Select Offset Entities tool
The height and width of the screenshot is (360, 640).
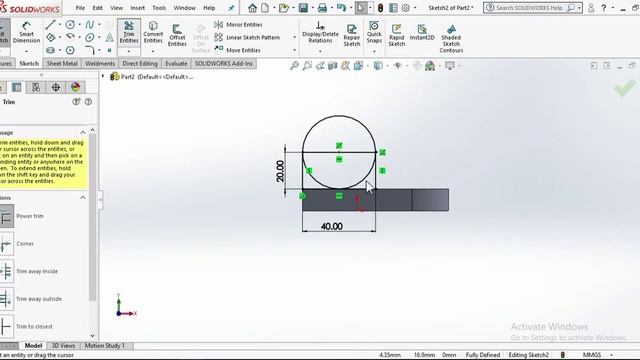[x=177, y=35]
